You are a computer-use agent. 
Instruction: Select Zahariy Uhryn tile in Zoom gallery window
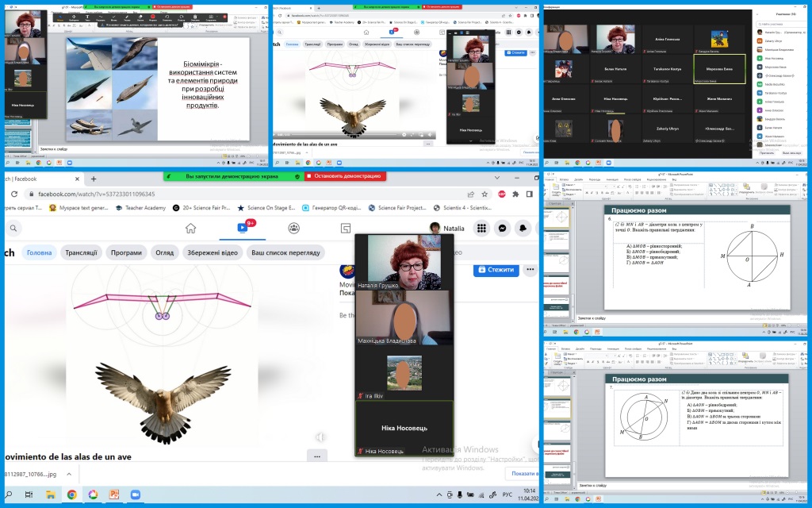click(x=668, y=129)
